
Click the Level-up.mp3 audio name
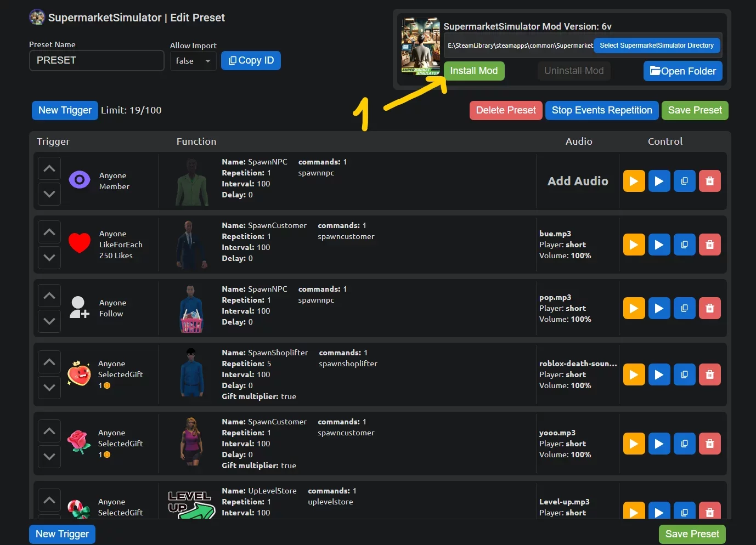565,502
